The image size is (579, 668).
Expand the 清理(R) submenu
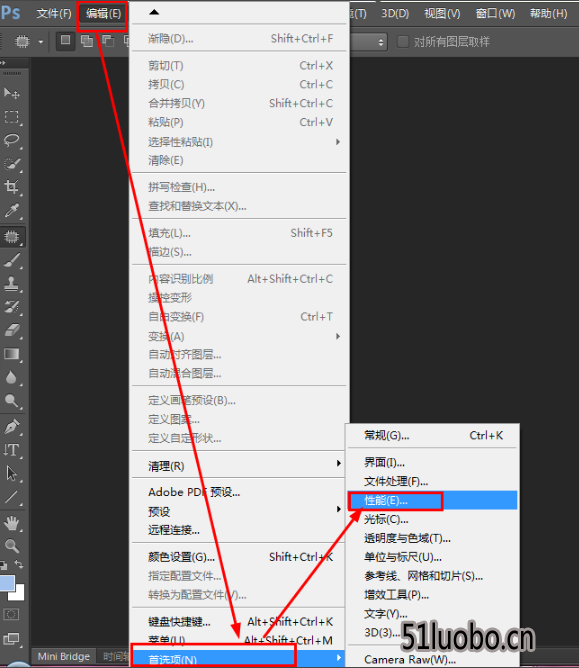(239, 466)
